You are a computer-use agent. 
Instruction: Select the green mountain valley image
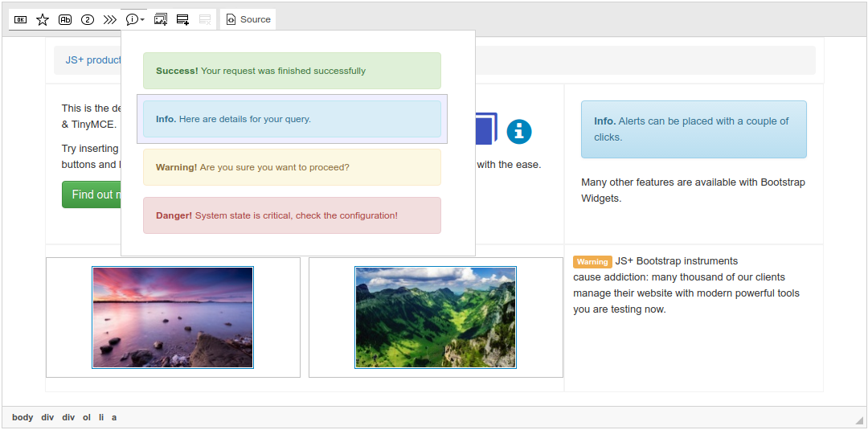click(436, 317)
